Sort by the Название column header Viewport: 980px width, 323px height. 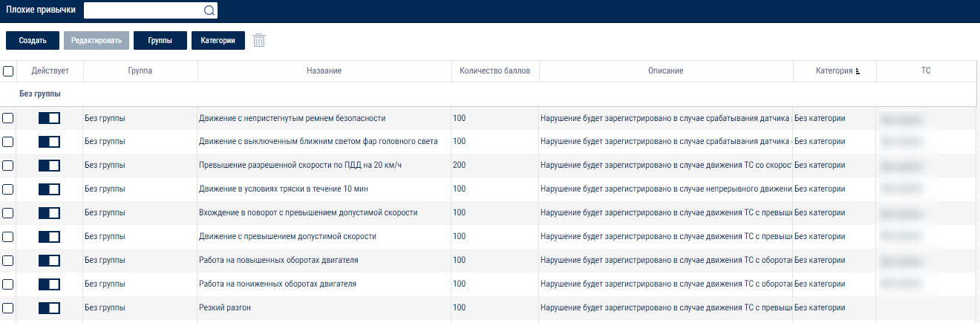[324, 71]
